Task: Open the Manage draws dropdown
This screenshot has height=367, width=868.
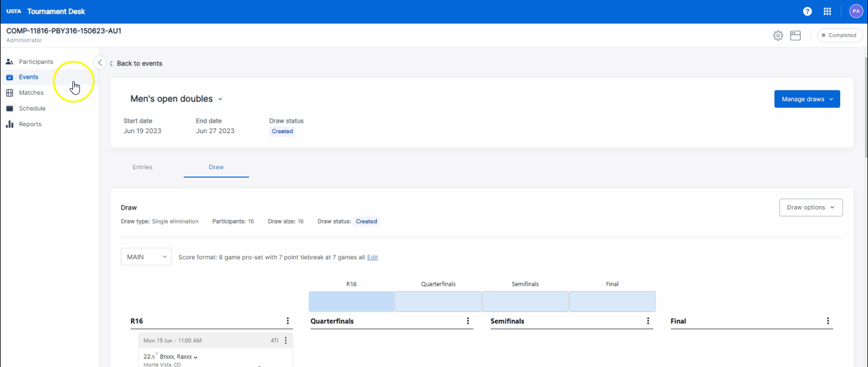Action: (807, 99)
